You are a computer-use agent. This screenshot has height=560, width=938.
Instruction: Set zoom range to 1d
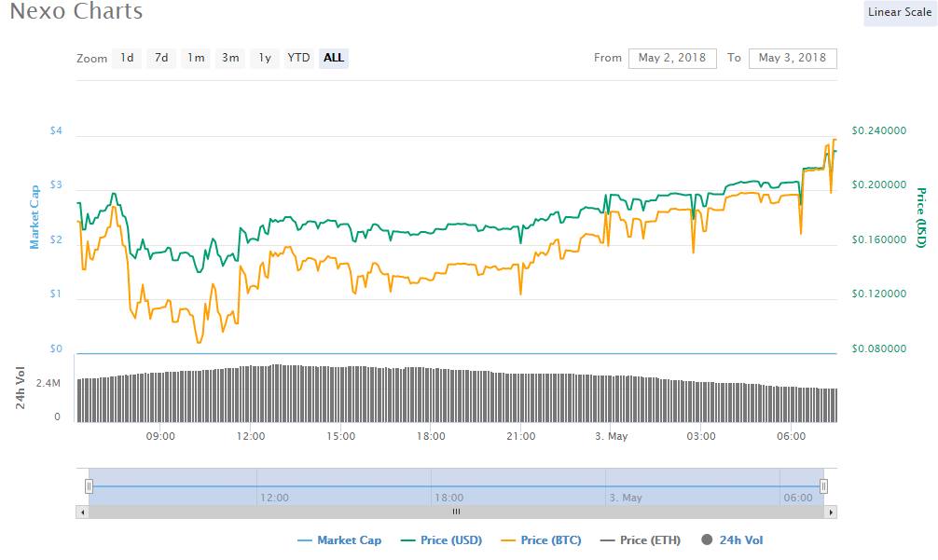127,58
